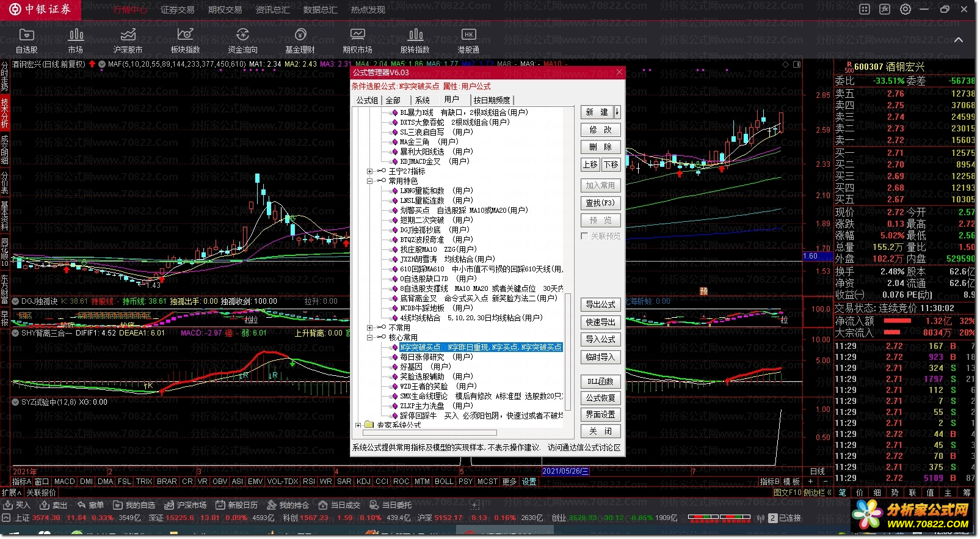Click the 界面设置 button

click(x=601, y=414)
